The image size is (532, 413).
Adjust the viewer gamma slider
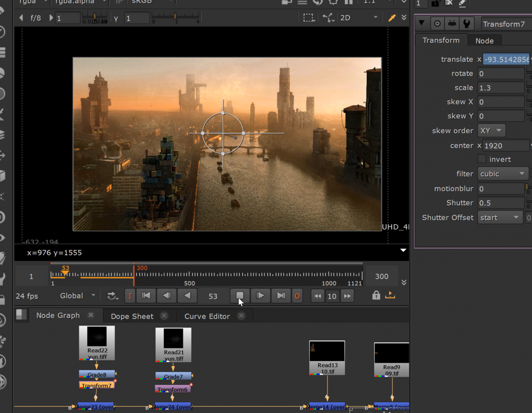point(176,16)
